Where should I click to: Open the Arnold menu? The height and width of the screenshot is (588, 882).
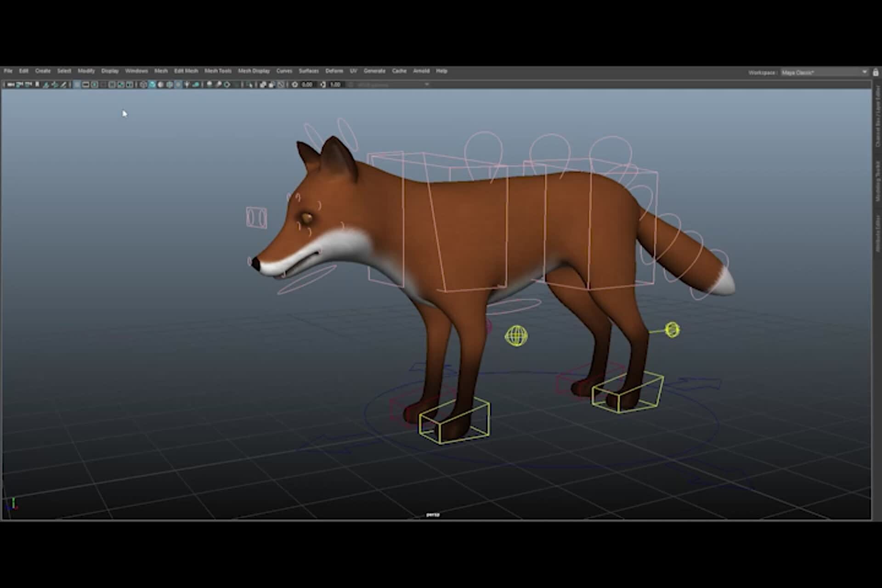pos(421,71)
